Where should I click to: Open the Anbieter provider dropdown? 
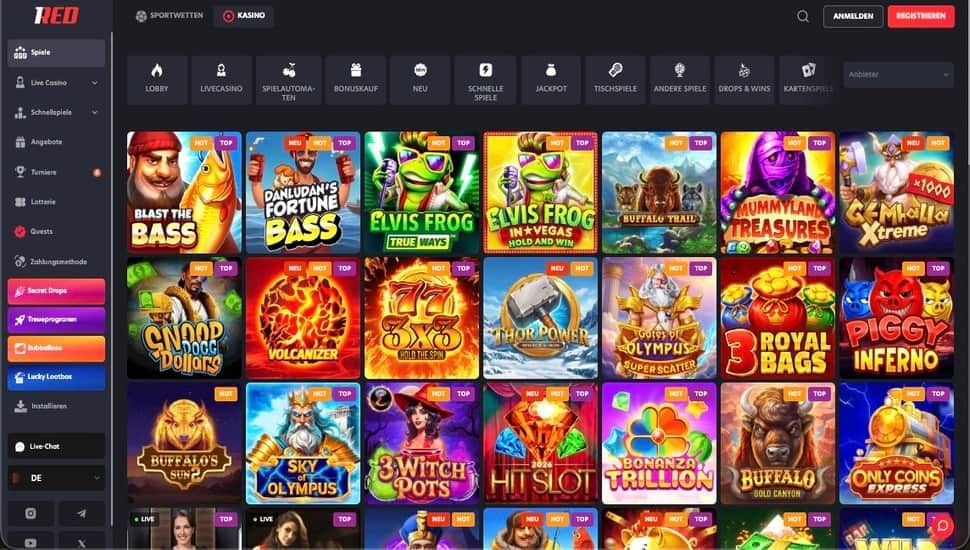[x=898, y=75]
